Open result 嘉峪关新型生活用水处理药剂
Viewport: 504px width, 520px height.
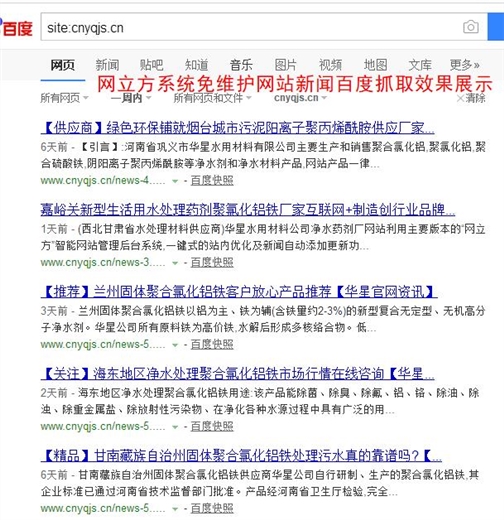pos(248,210)
